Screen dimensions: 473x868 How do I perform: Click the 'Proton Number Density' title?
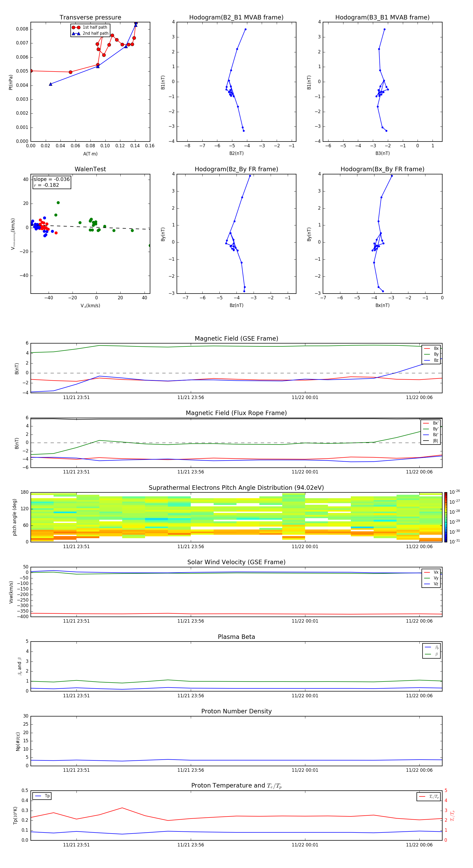coord(236,711)
